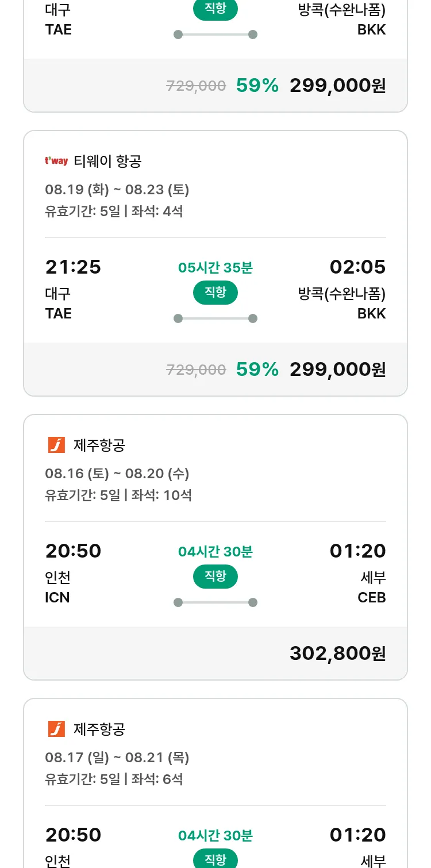Click the t'way airline logo icon
This screenshot has width=431, height=868.
click(56, 162)
